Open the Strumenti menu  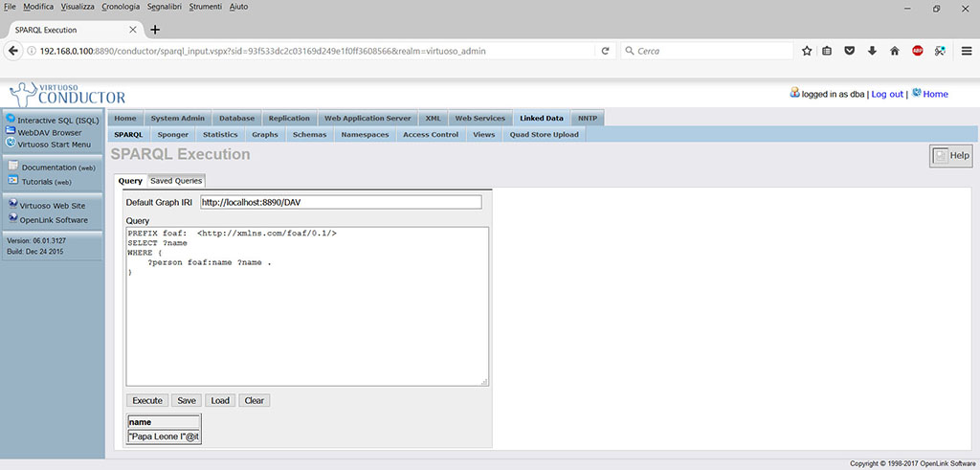[206, 7]
